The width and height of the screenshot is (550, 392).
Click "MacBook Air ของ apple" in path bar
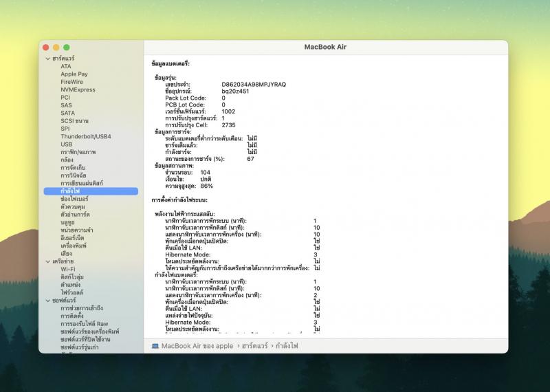click(197, 346)
